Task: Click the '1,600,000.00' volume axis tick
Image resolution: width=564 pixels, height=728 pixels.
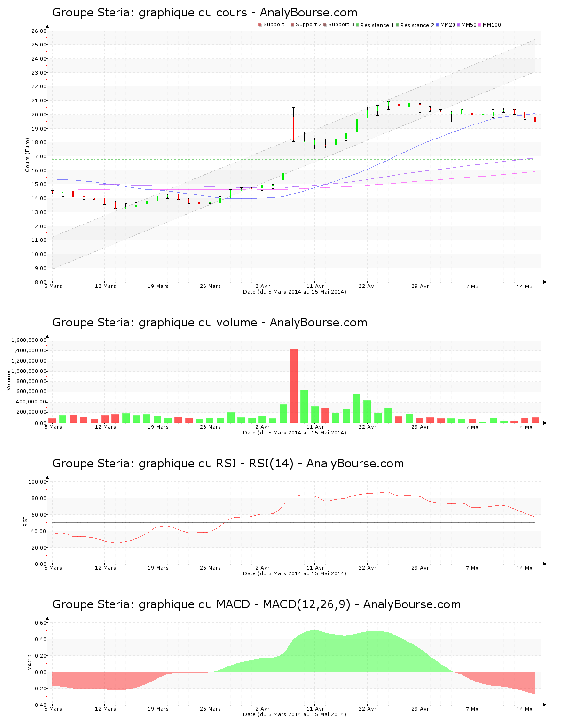Action: click(x=28, y=340)
